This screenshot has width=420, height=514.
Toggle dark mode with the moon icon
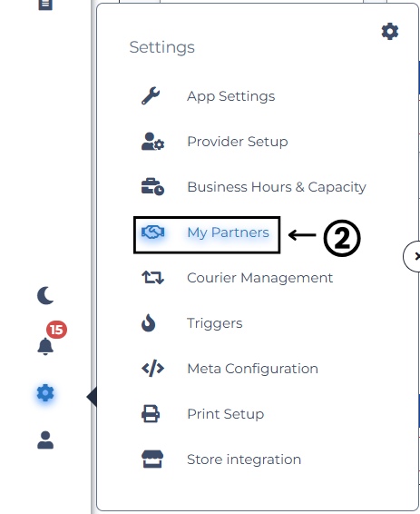45,295
